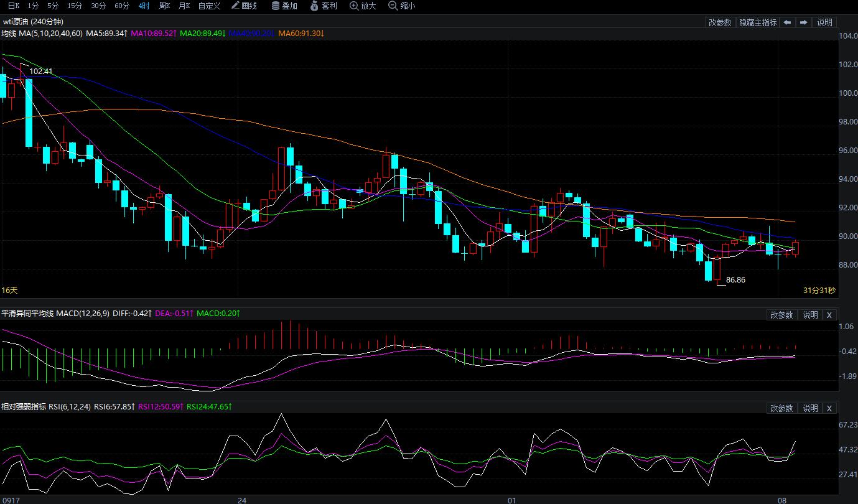The width and height of the screenshot is (858, 504).
Task: Toggle 隐藏主指标 to hide main indicator
Action: tap(757, 22)
